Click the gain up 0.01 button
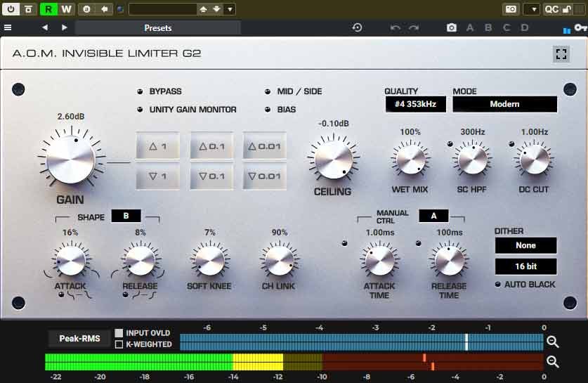 264,146
